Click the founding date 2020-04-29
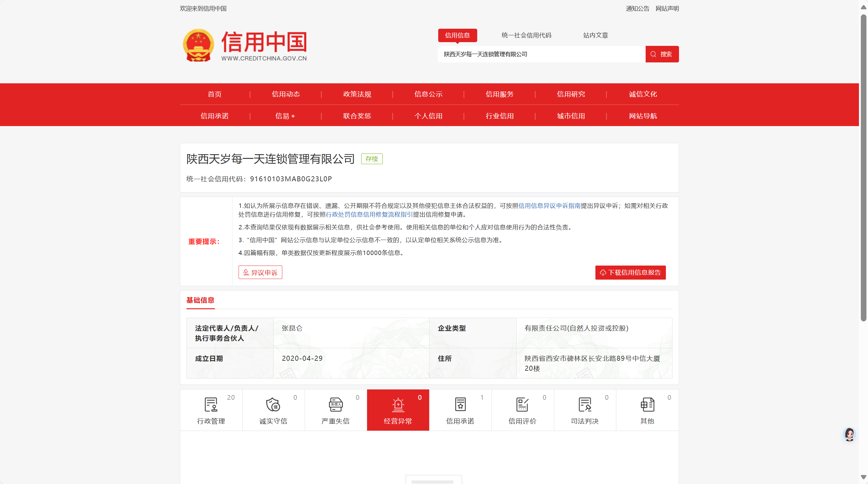868x484 pixels. 302,358
